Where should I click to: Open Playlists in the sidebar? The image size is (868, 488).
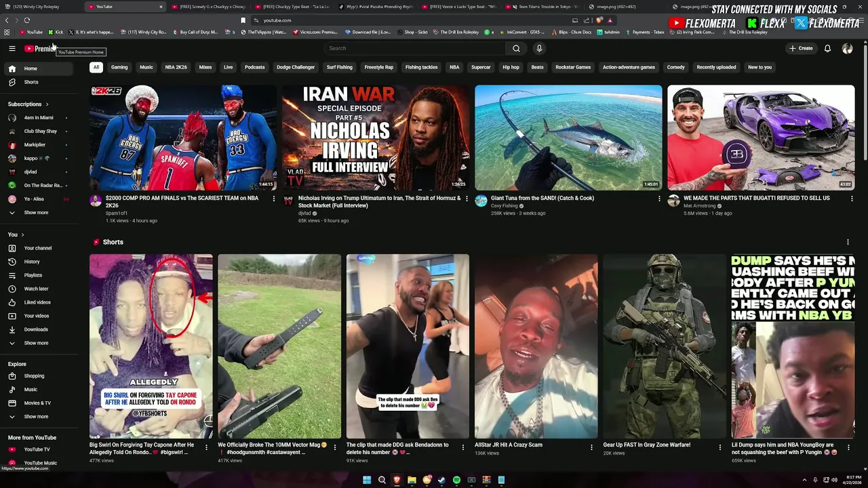click(39, 275)
